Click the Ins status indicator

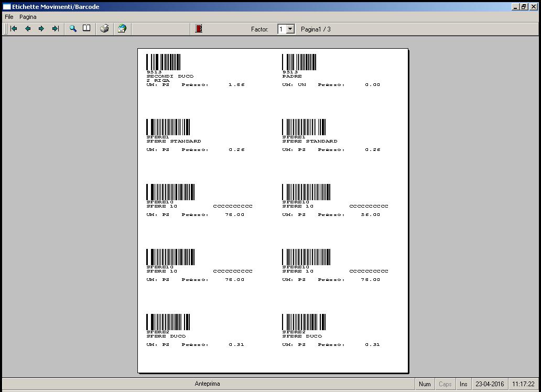tap(463, 384)
